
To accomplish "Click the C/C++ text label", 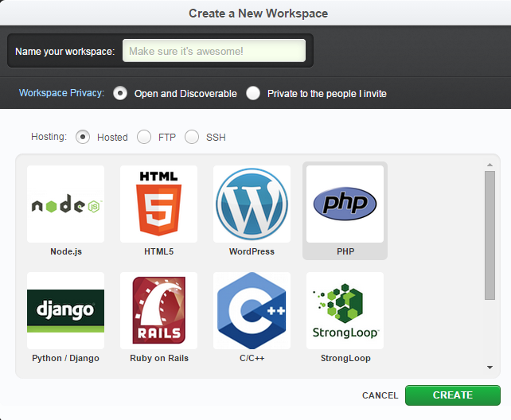I will [x=252, y=358].
